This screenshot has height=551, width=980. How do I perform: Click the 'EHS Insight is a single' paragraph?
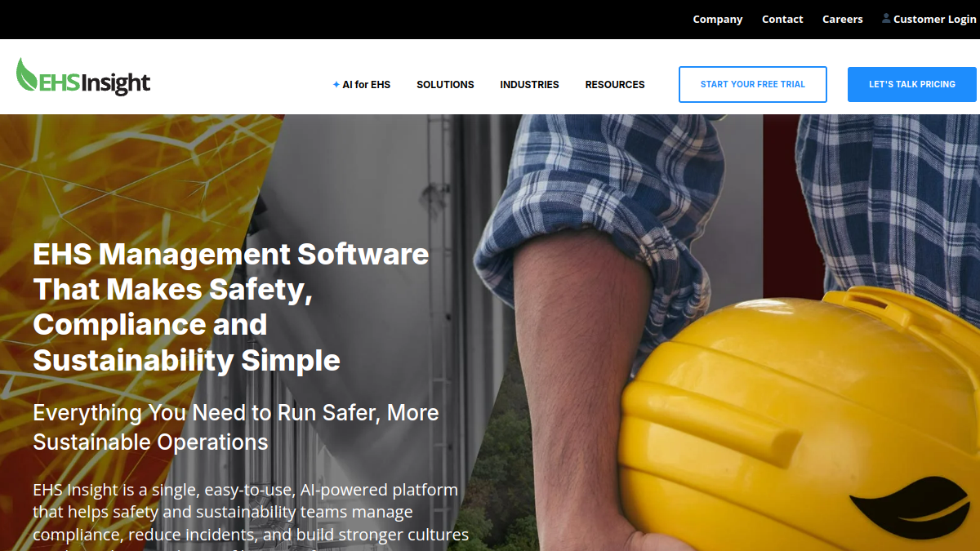pos(251,516)
